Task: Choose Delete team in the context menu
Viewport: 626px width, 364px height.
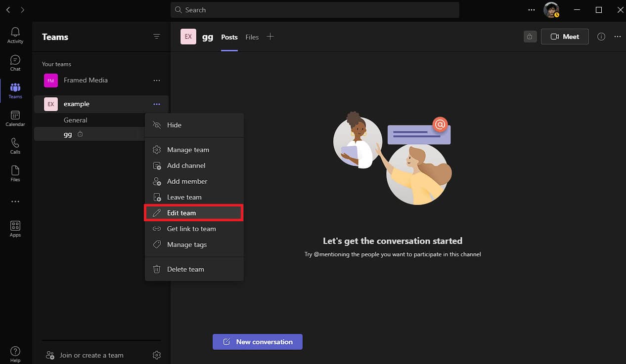Action: pos(185,269)
